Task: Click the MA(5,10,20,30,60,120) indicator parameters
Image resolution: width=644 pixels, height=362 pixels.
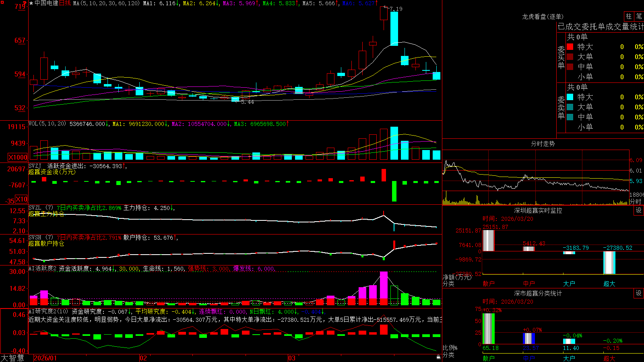Action: click(x=106, y=3)
